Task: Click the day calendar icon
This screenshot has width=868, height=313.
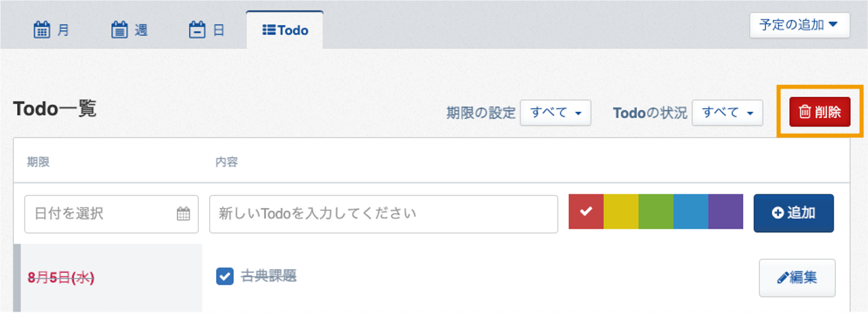Action: click(197, 30)
